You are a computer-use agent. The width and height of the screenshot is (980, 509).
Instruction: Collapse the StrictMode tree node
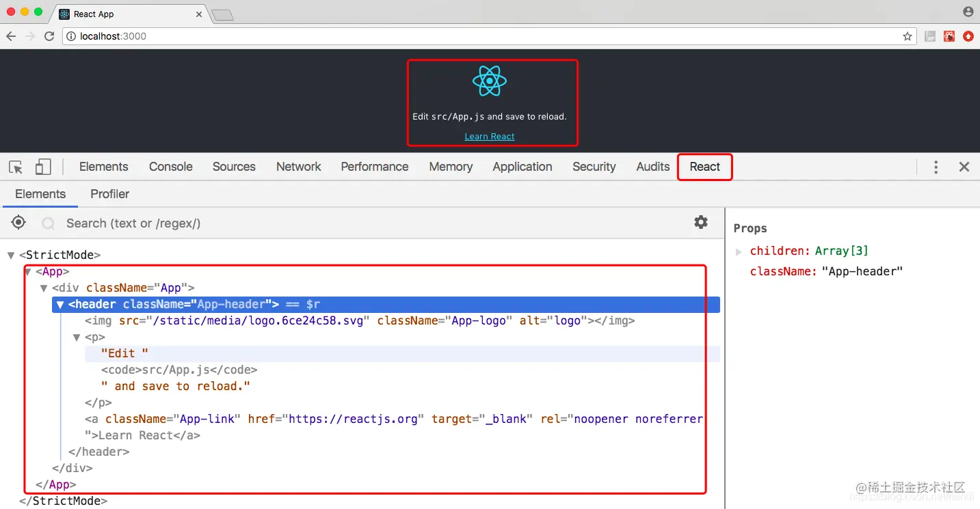[11, 256]
